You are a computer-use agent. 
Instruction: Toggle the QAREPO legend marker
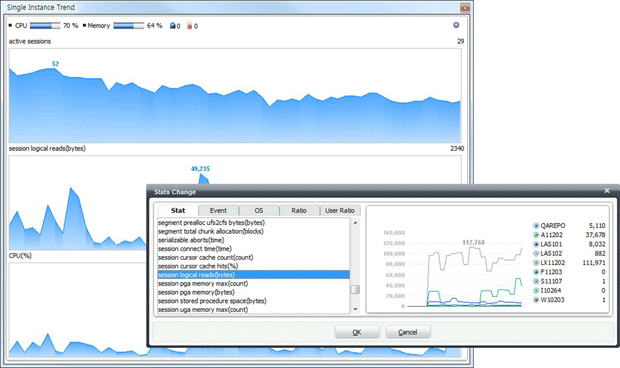[536, 226]
